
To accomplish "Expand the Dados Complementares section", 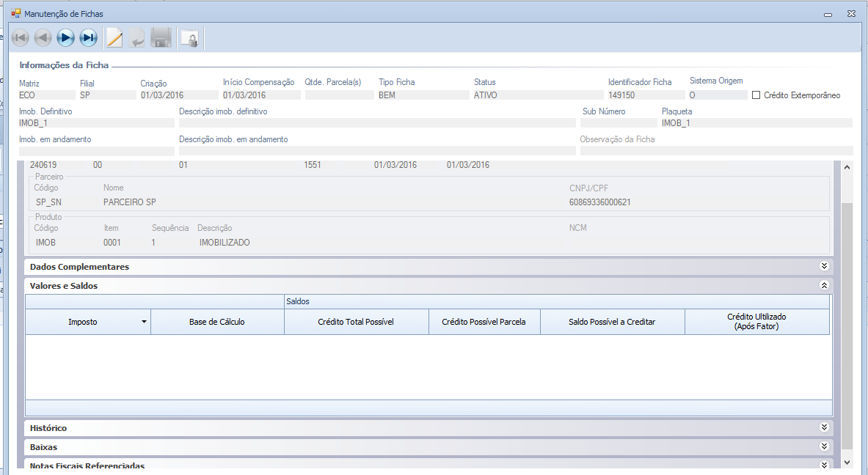I will click(824, 267).
